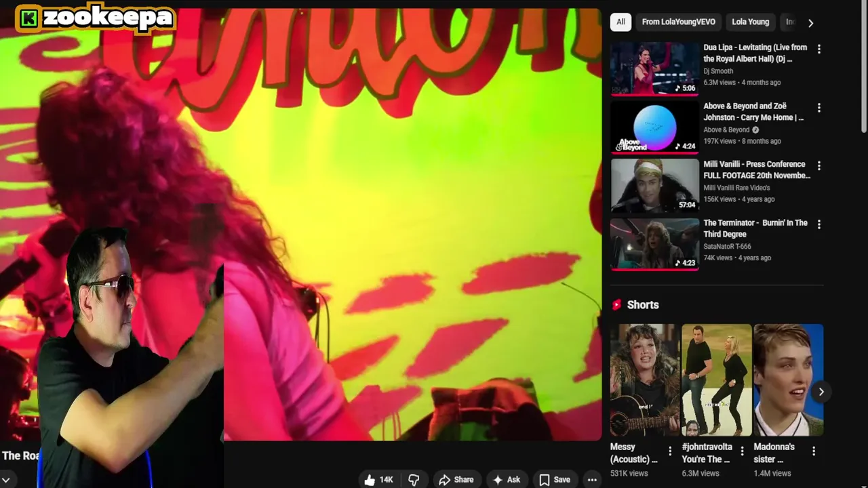Open The Terminator Burnin' thumbnail
The width and height of the screenshot is (868, 488).
point(654,244)
